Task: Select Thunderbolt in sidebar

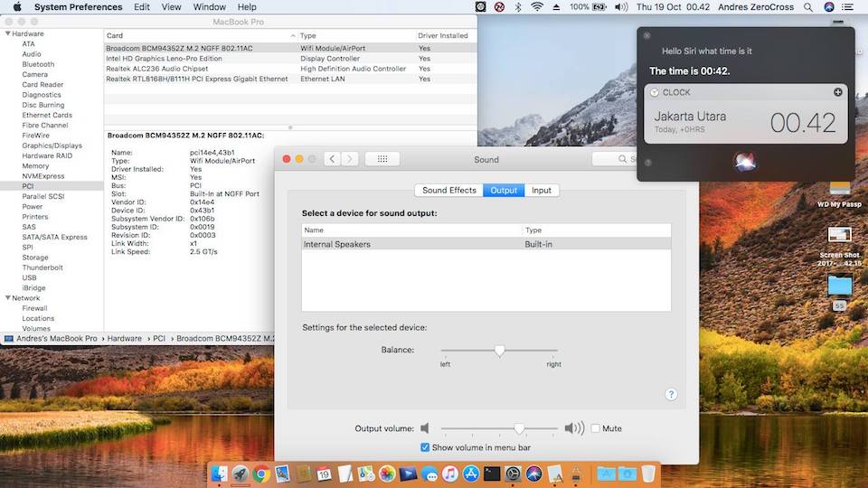Action: coord(42,267)
